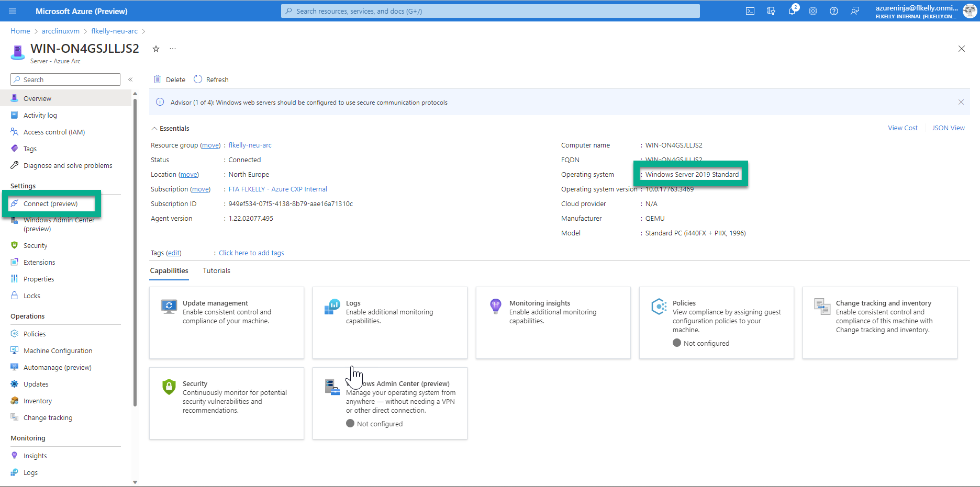Open the Security capability card
980x487 pixels.
227,403
